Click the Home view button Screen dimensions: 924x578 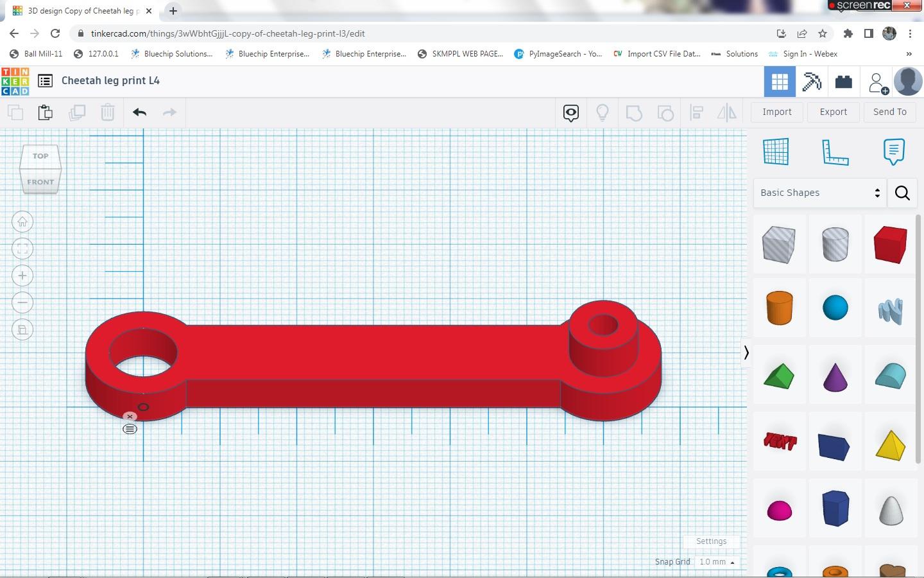coord(22,222)
